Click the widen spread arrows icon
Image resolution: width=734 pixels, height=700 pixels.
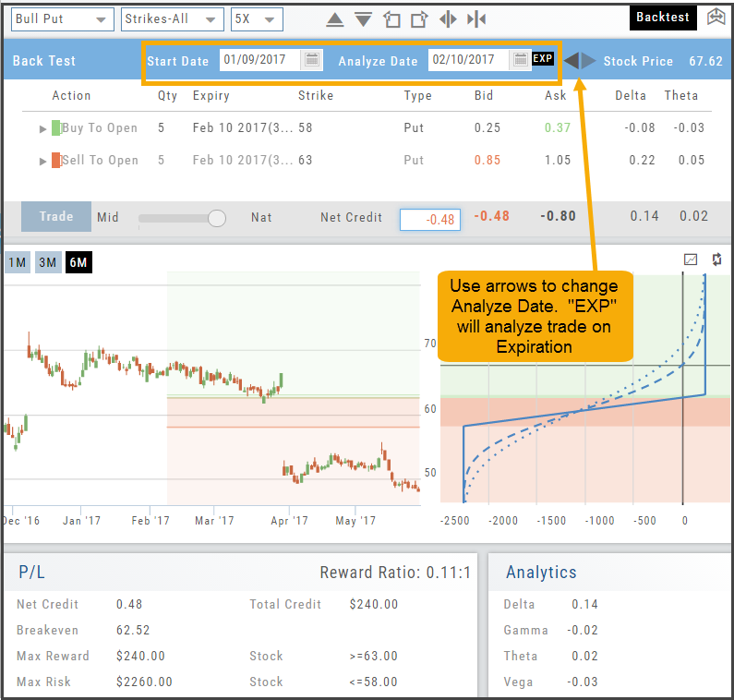(x=448, y=19)
